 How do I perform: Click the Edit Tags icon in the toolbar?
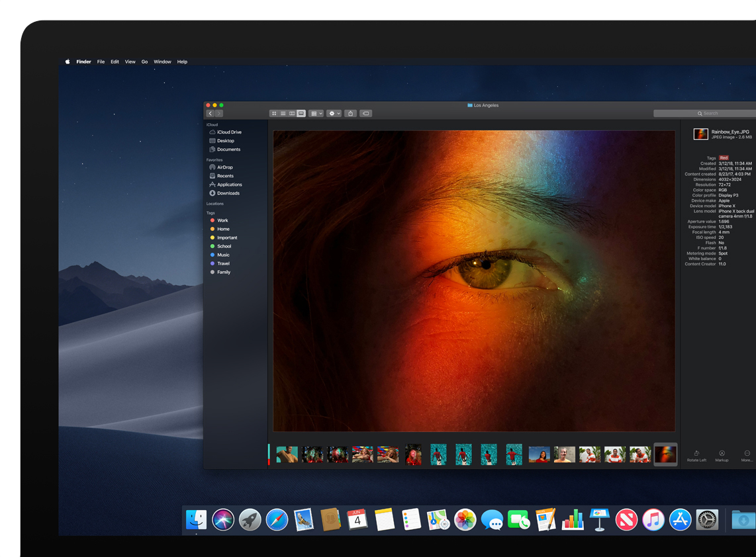pos(365,113)
